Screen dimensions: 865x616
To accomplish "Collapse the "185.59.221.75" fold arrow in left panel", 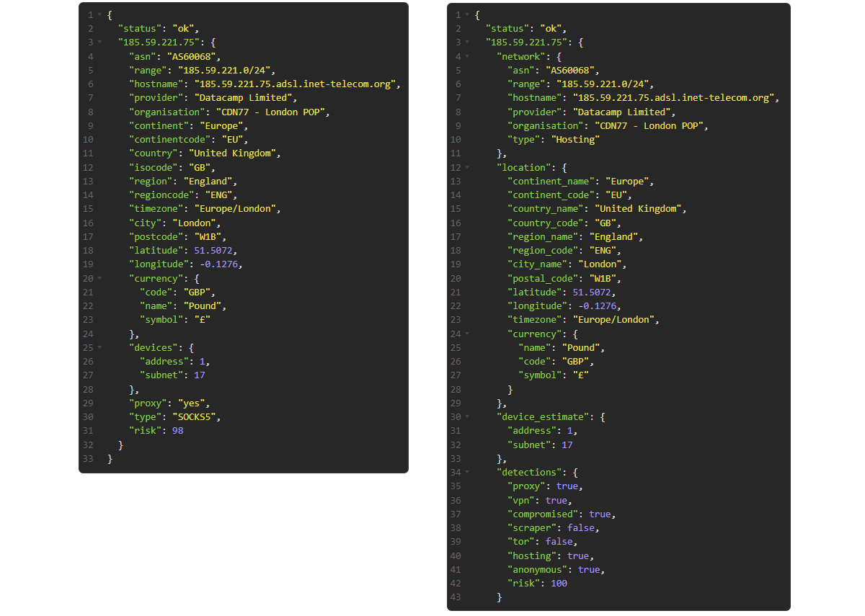I will click(x=99, y=43).
